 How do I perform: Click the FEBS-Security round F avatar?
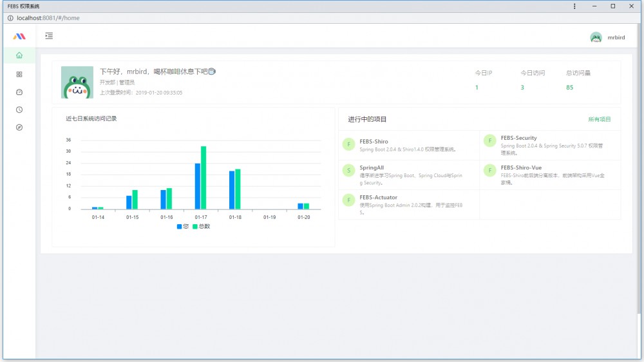[x=489, y=140]
